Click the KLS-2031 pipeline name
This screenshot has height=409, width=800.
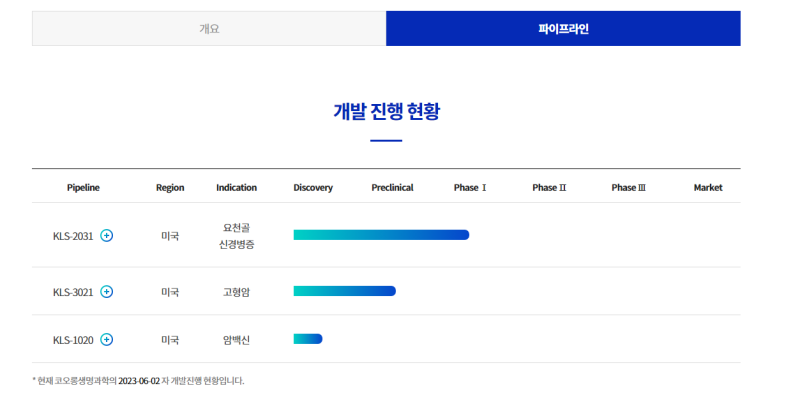tap(73, 236)
